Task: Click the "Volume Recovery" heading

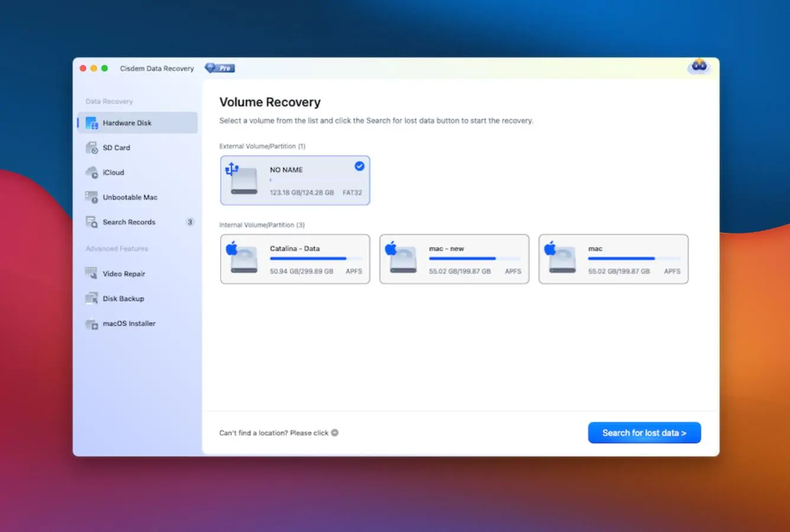Action: (270, 102)
